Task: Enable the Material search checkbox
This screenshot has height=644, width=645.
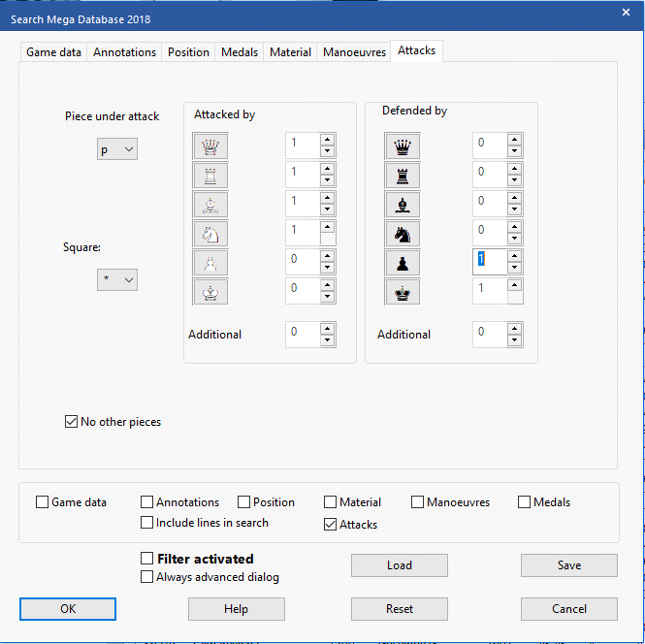Action: point(331,502)
